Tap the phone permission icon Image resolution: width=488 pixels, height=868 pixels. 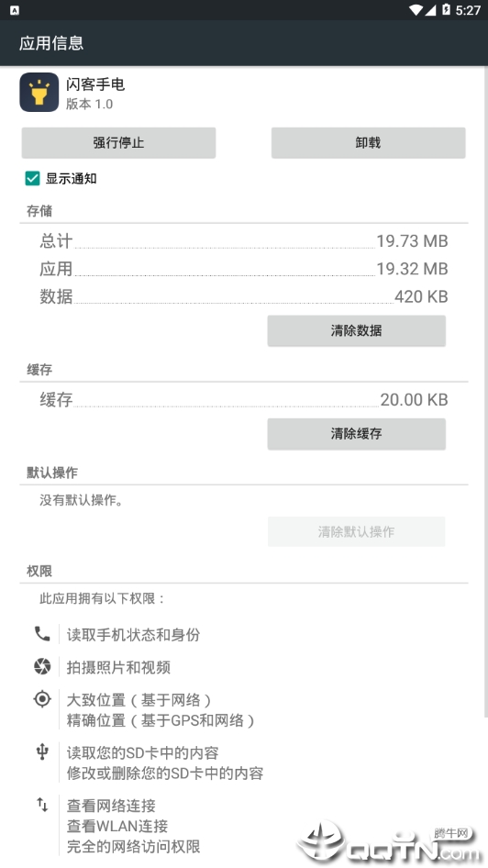[42, 634]
